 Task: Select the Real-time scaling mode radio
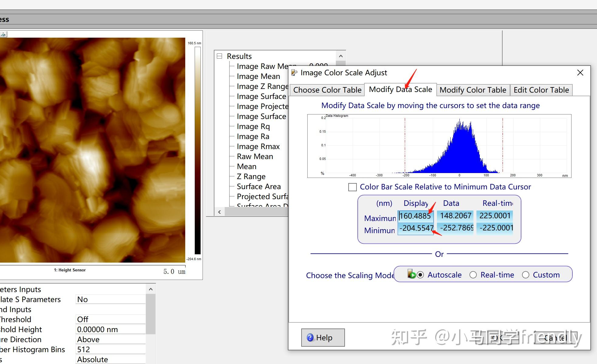point(473,275)
